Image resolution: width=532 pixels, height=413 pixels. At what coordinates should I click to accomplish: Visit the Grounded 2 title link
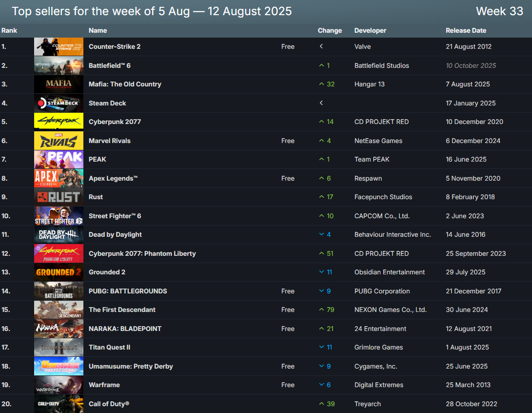coord(107,272)
